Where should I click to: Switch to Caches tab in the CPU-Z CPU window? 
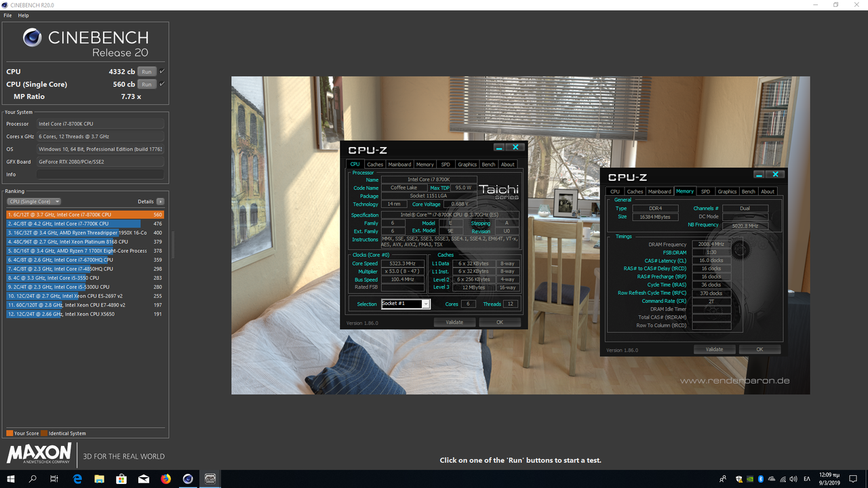[x=375, y=164]
